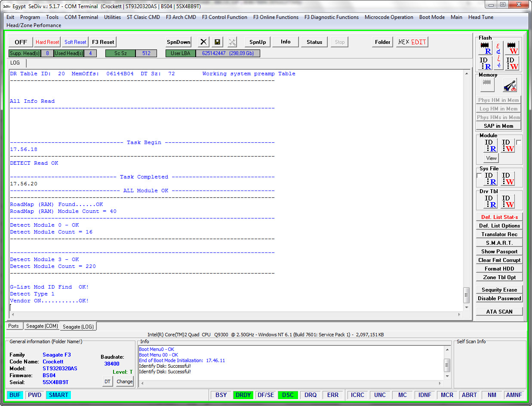Toggle the checkbox in Module group

519,142
